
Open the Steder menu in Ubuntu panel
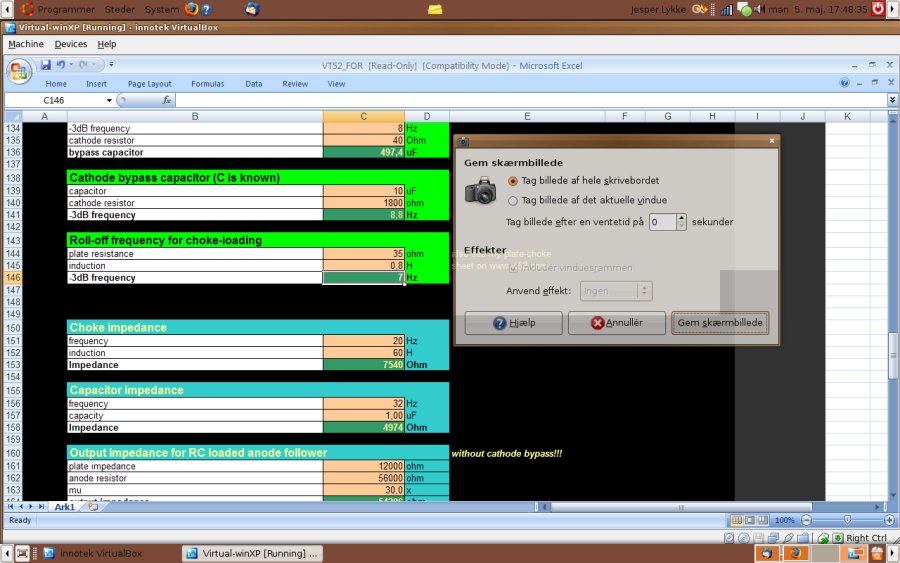[119, 9]
